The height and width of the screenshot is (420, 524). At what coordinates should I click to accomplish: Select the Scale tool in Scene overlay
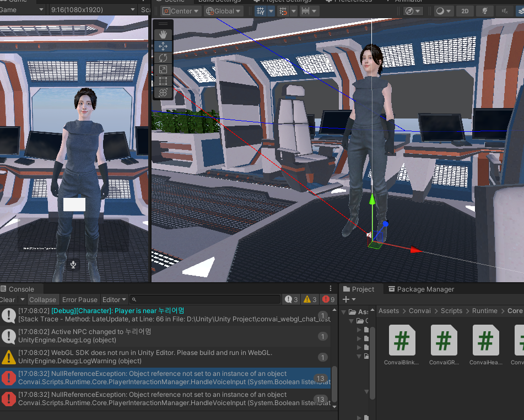click(x=163, y=69)
